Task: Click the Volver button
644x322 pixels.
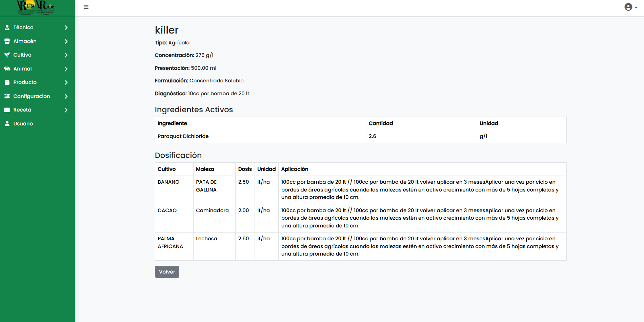Action: [167, 272]
